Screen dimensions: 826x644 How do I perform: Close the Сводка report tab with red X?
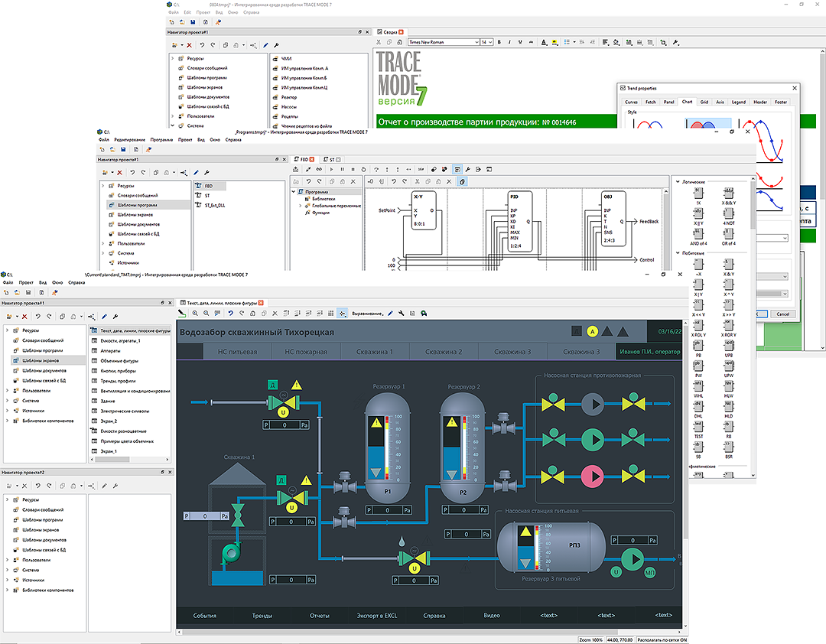[x=401, y=32]
